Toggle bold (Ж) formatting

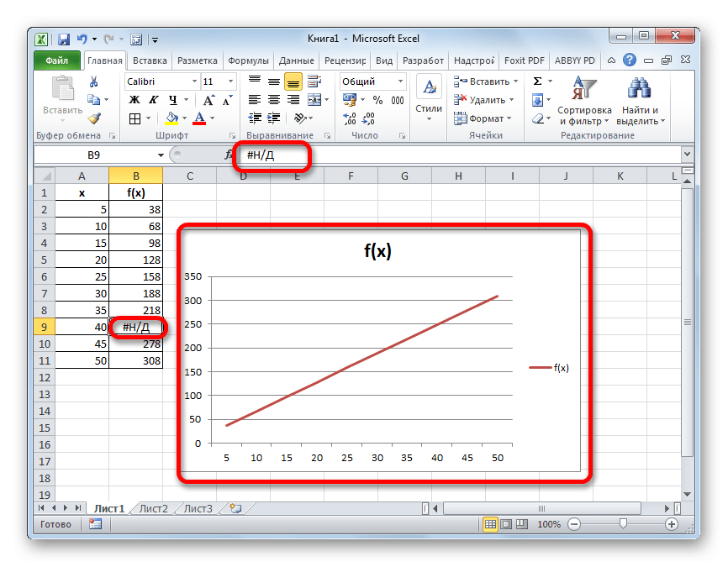pos(135,100)
